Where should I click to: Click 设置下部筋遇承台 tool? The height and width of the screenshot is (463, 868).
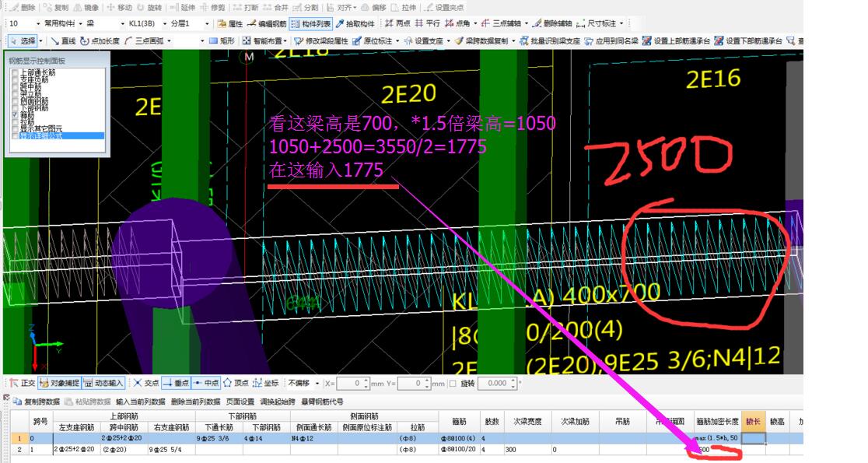[748, 41]
